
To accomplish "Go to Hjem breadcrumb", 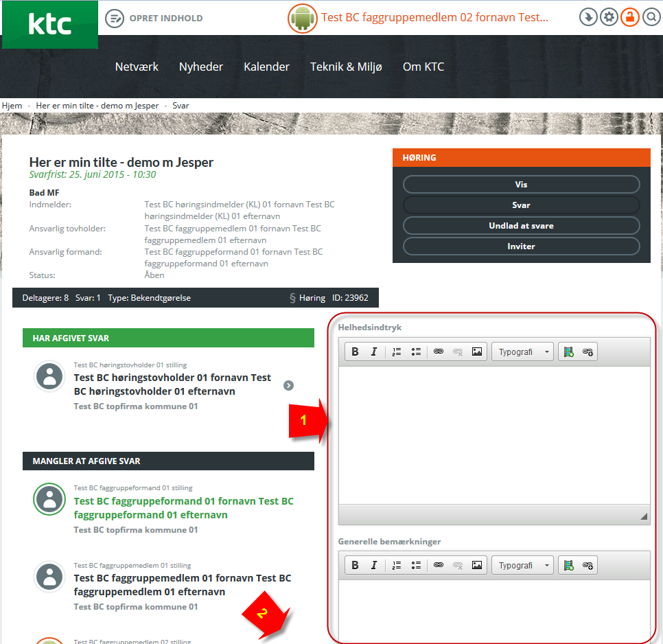I will pos(12,106).
